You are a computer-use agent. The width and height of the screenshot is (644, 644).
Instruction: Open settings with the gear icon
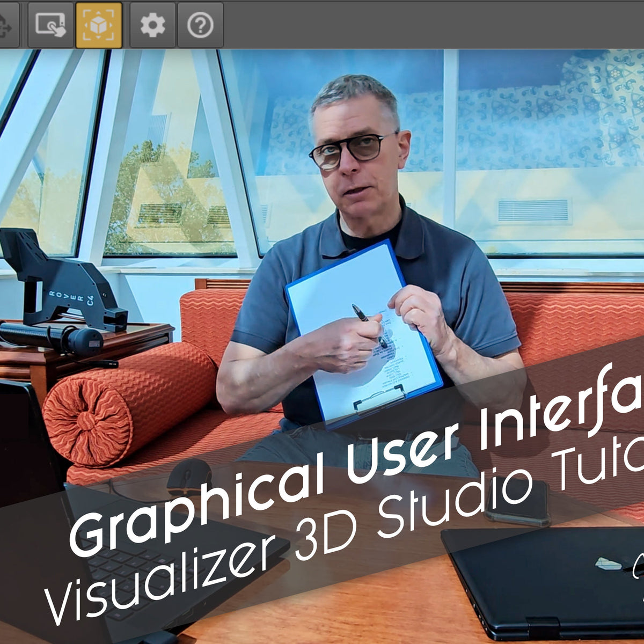click(153, 25)
